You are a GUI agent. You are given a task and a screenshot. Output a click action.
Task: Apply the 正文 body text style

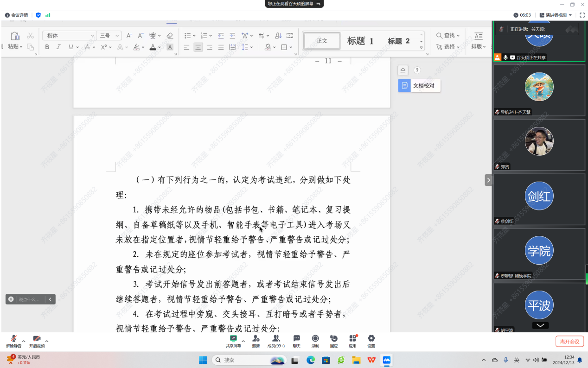322,41
